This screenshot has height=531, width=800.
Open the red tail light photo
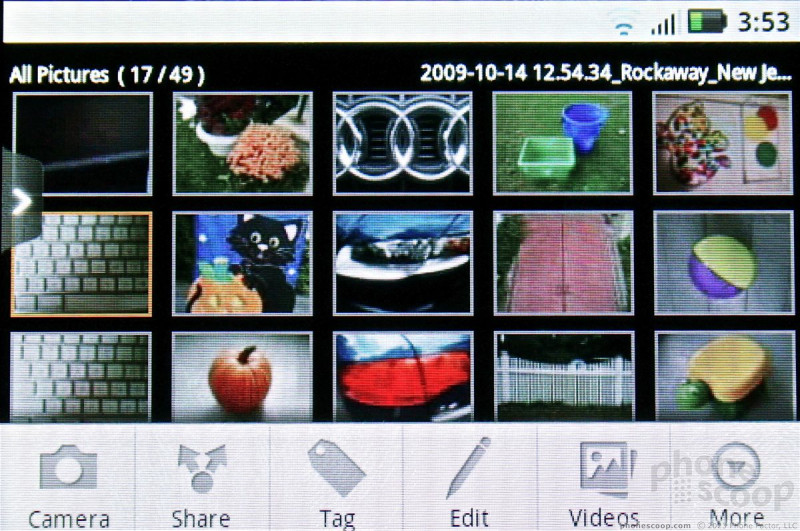[403, 377]
